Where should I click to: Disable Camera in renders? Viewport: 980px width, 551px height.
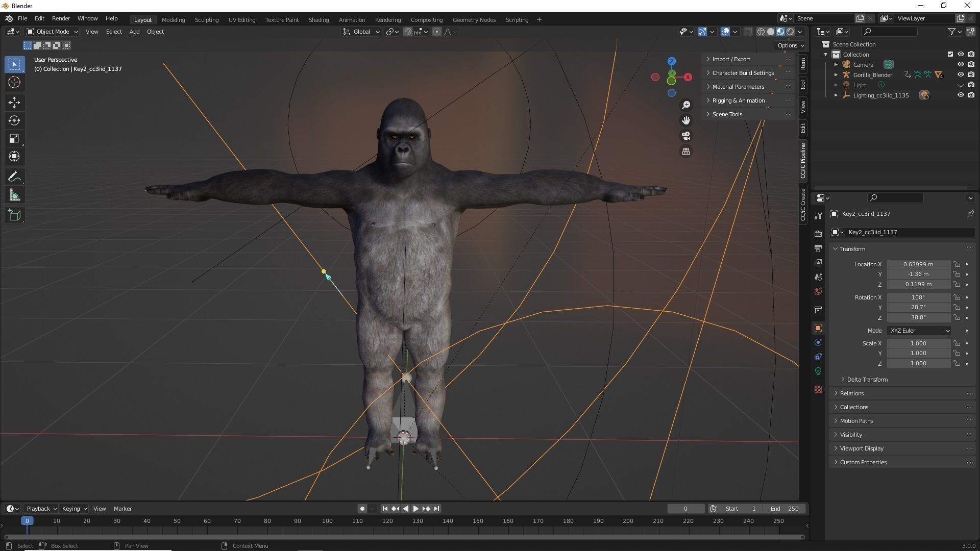(x=971, y=65)
